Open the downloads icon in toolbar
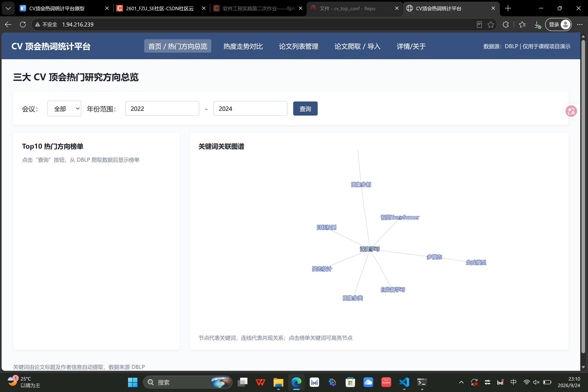 coord(537,24)
